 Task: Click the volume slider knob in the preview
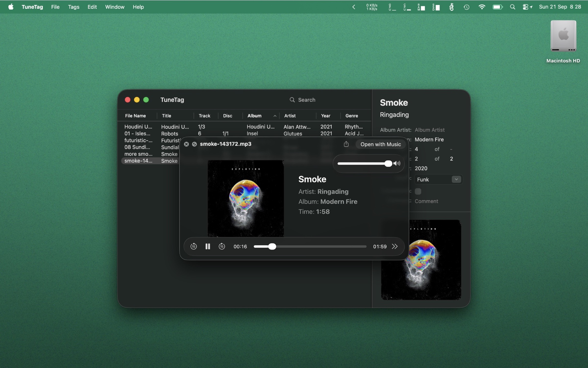coord(388,163)
